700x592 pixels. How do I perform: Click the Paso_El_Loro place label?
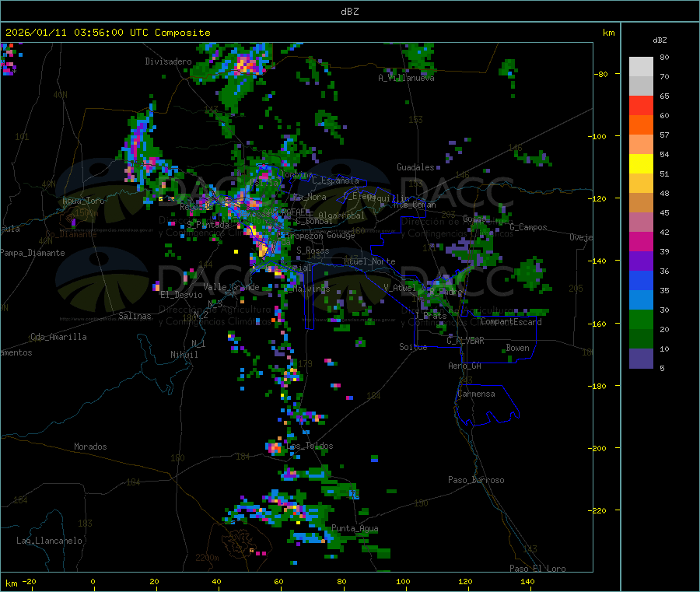pyautogui.click(x=537, y=569)
